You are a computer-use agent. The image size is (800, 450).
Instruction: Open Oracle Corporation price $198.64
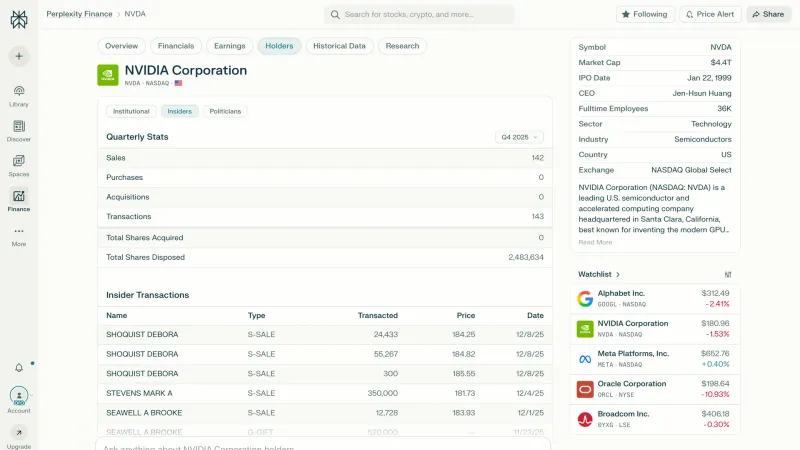click(715, 384)
